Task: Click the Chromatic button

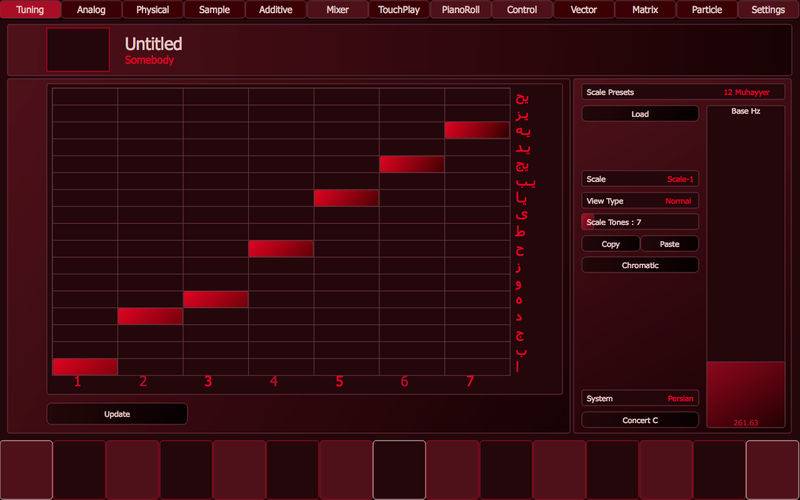Action: click(640, 265)
